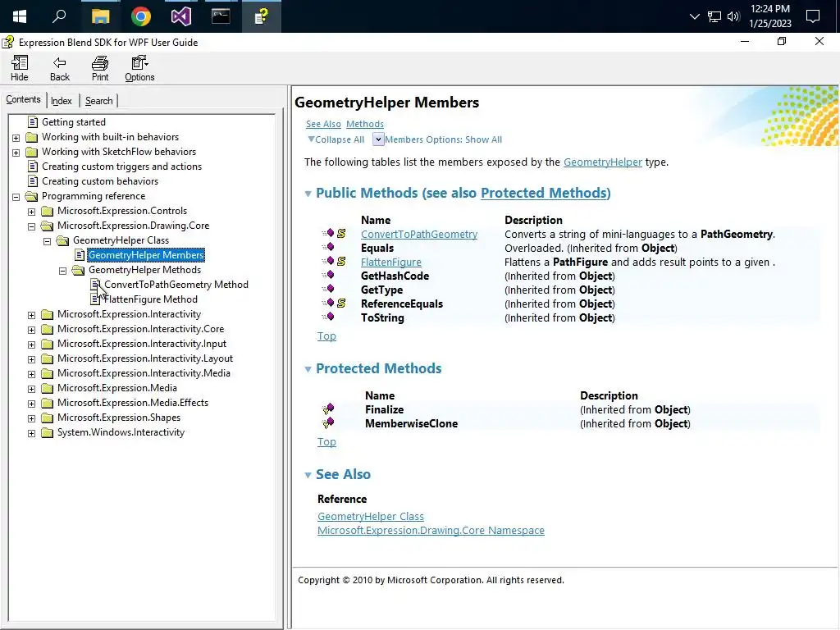
Task: Jump to Methods link at top
Action: click(x=365, y=124)
